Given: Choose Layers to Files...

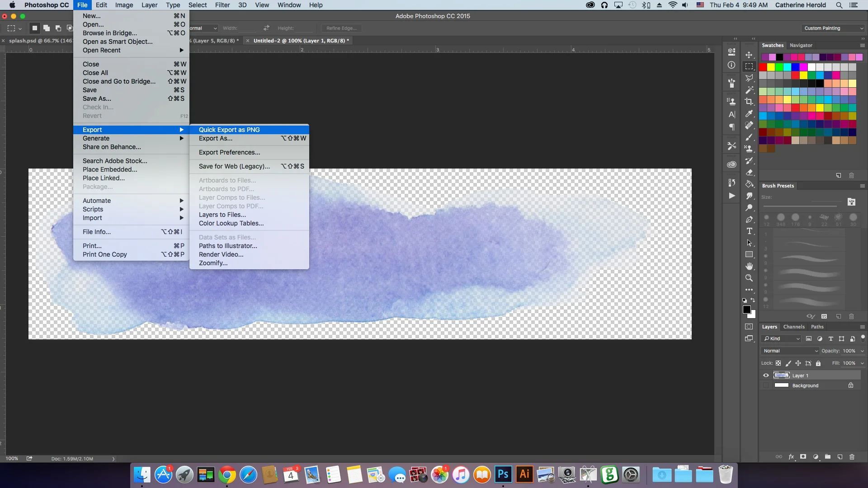Looking at the screenshot, I should [249, 215].
